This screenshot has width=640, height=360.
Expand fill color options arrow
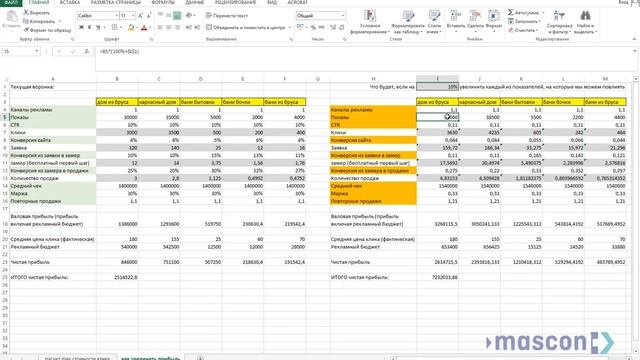coord(137,27)
